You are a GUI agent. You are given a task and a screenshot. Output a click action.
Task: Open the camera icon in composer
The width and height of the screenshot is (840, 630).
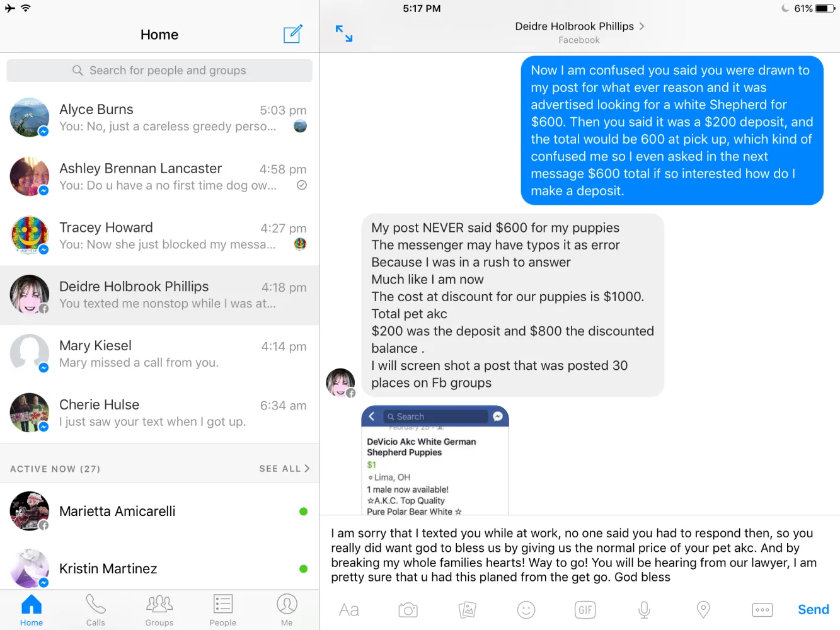(x=408, y=610)
